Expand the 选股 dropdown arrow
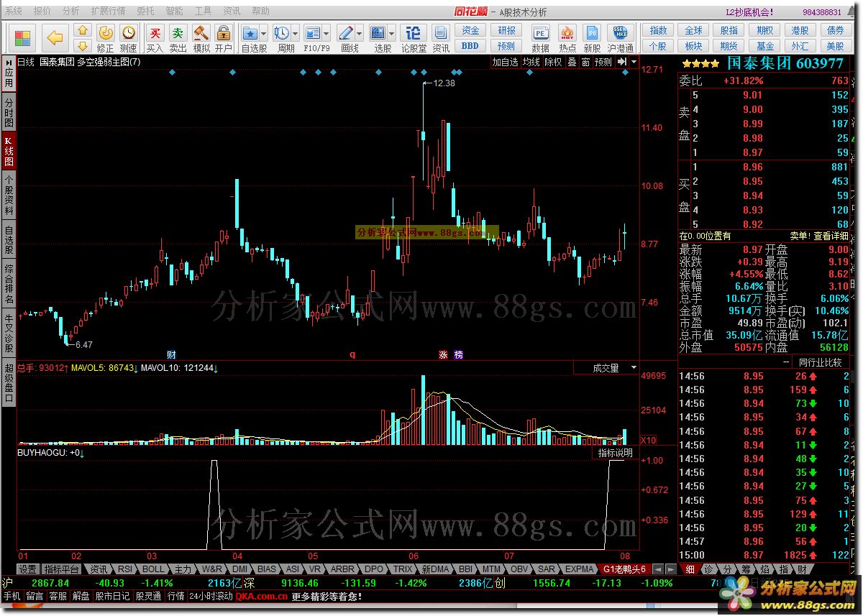The image size is (863, 616). 392,33
